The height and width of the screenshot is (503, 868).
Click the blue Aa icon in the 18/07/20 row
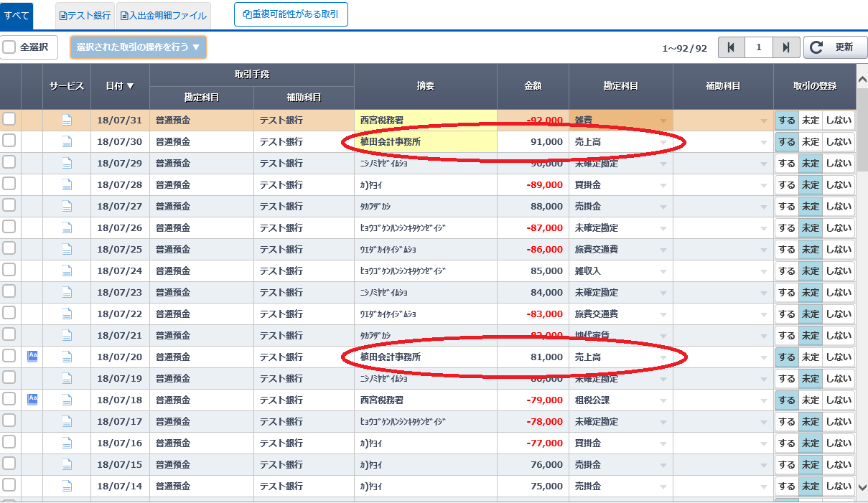tap(32, 356)
